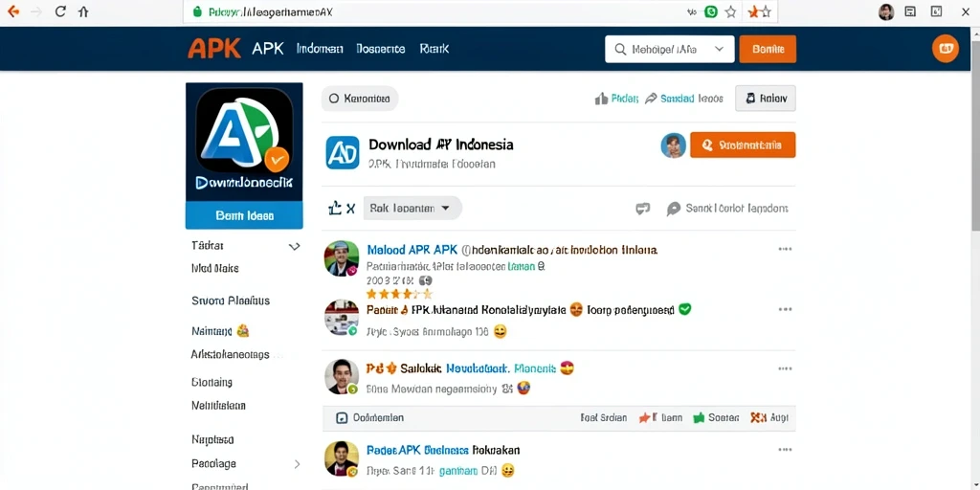Open the 'Rark' nav item

(434, 49)
